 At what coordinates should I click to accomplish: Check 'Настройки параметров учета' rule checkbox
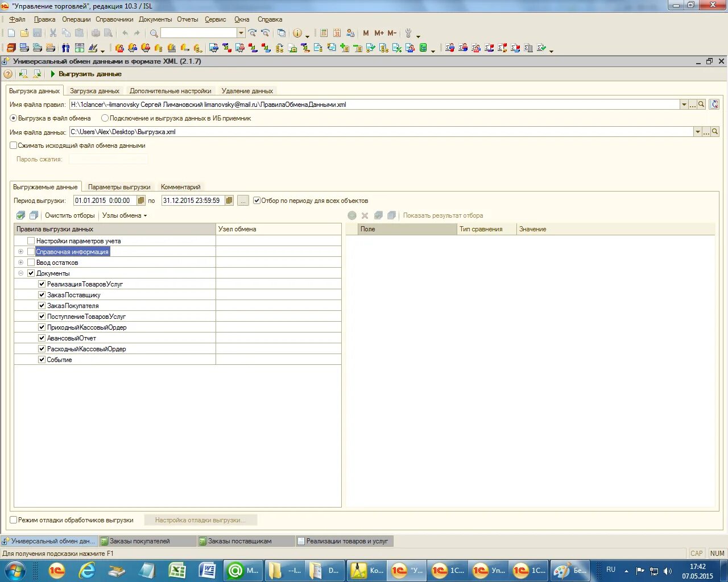31,241
